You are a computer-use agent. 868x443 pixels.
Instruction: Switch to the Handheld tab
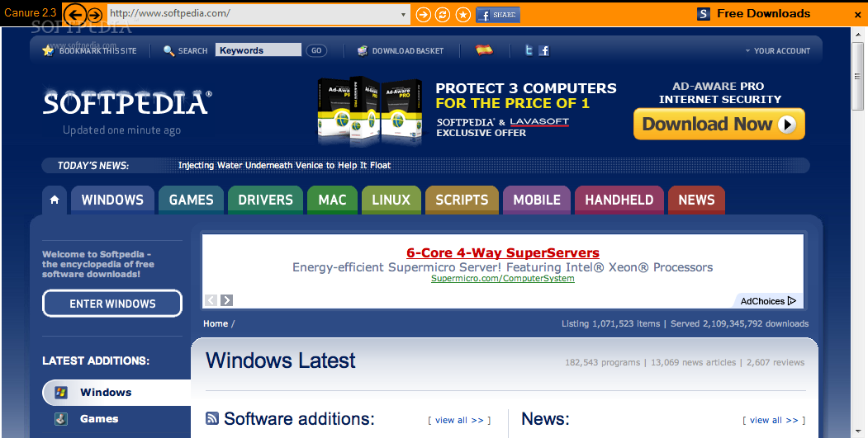point(619,200)
